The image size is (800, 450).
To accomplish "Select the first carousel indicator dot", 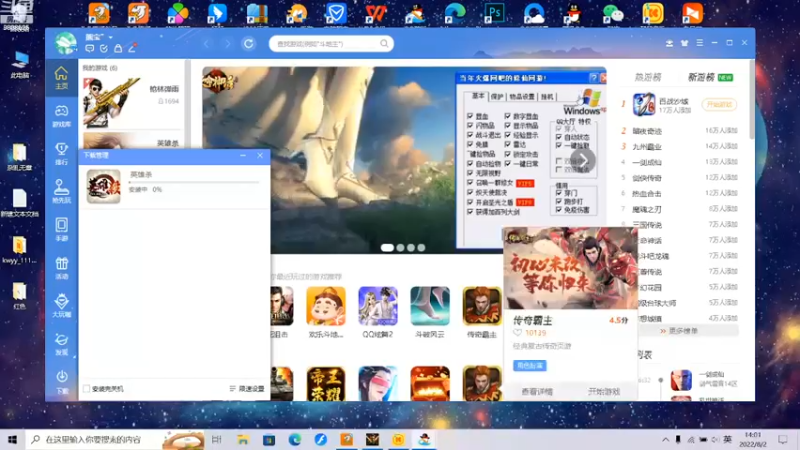I will click(387, 247).
